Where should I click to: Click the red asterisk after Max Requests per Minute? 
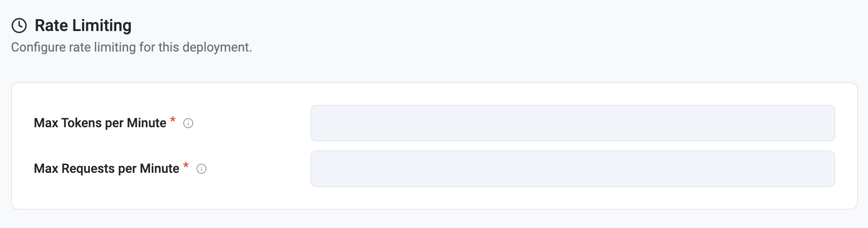point(186,166)
